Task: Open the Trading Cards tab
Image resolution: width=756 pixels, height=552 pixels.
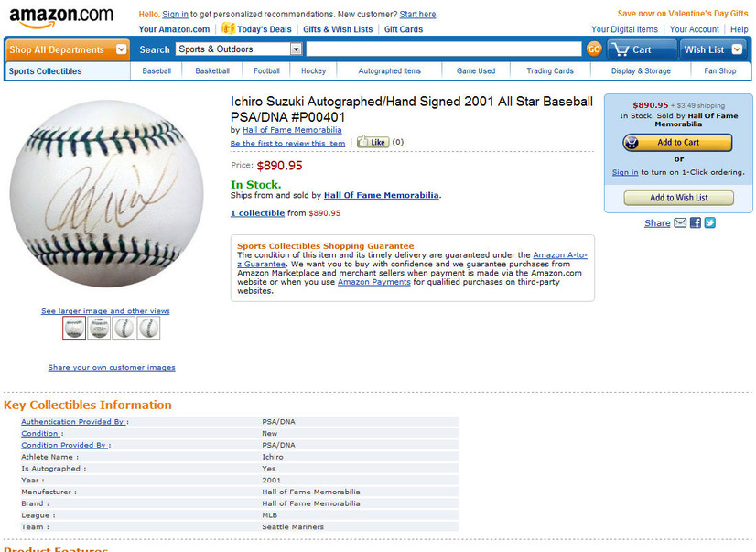Action: tap(550, 70)
